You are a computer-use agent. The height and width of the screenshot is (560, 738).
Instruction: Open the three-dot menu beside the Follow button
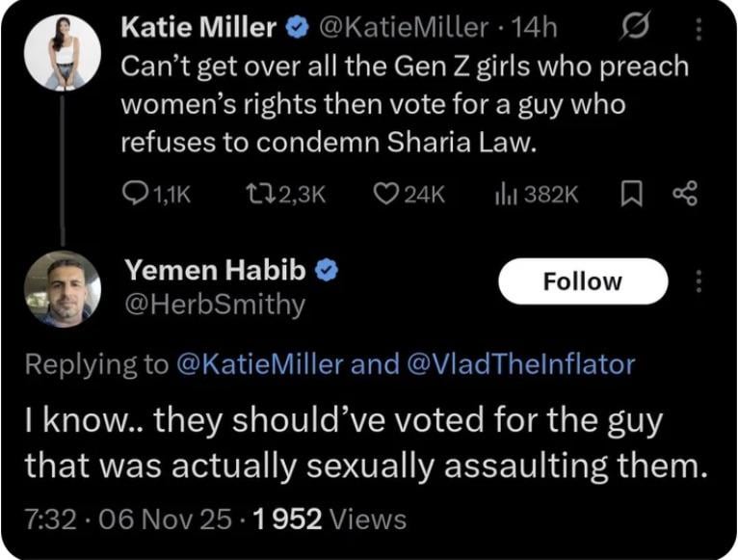[699, 281]
